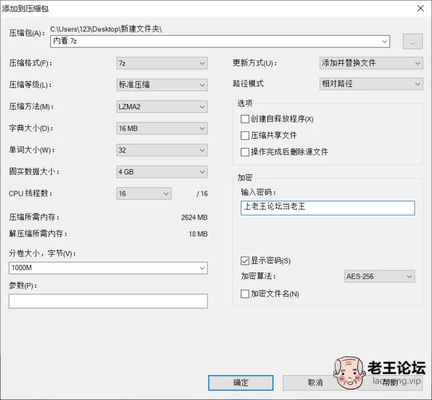This screenshot has width=432, height=400.
Task: Expand the 压缩等级 标准压缩 dropdown
Action: 162,85
